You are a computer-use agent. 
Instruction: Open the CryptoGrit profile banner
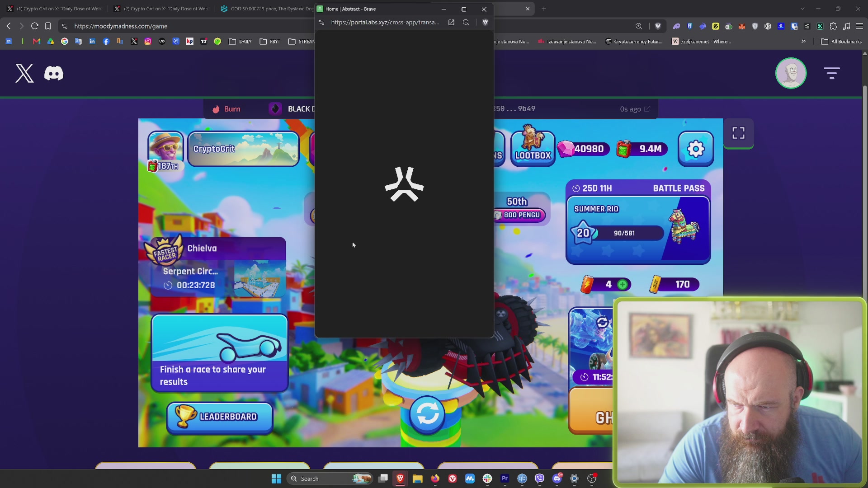(243, 149)
